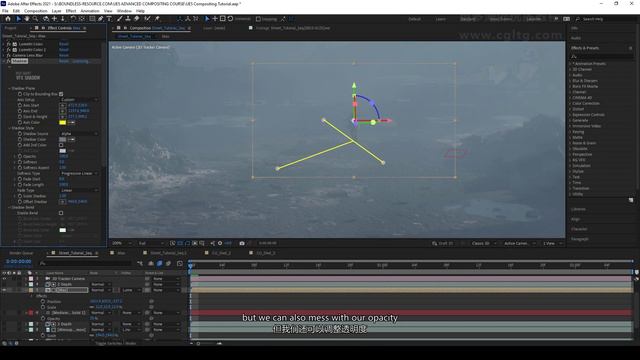Click the timeline current time display

tap(18, 262)
